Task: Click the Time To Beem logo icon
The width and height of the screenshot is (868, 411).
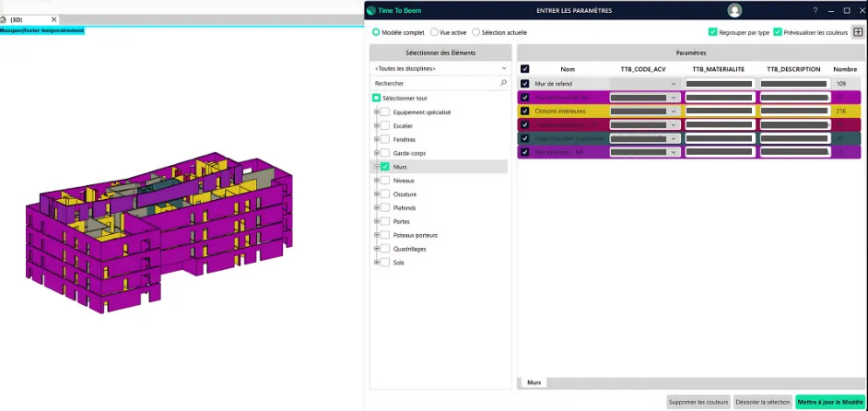Action: tap(371, 10)
